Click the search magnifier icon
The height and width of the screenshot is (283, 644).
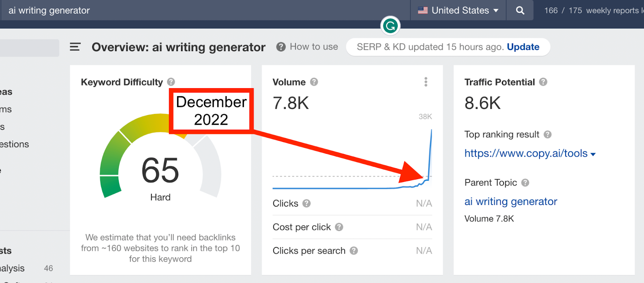click(520, 10)
